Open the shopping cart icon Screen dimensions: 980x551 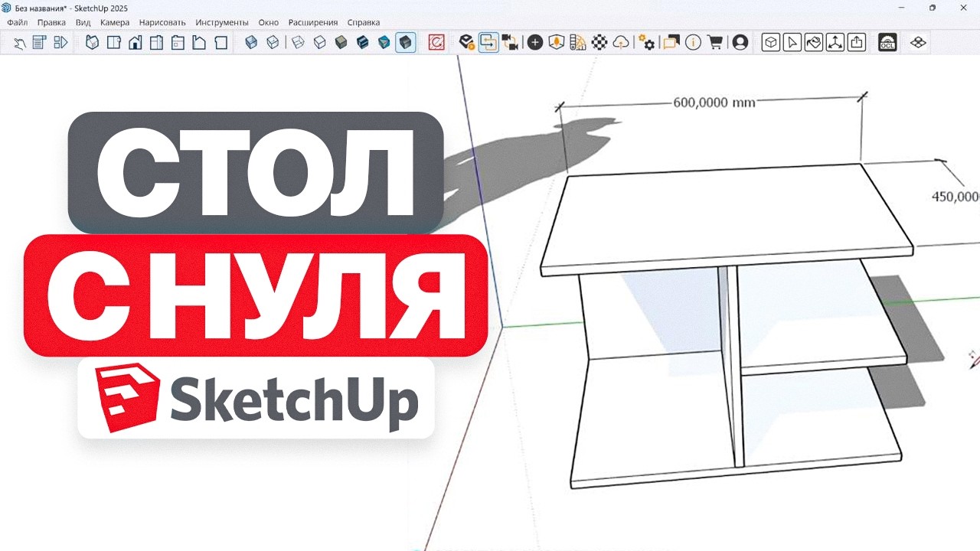[715, 43]
